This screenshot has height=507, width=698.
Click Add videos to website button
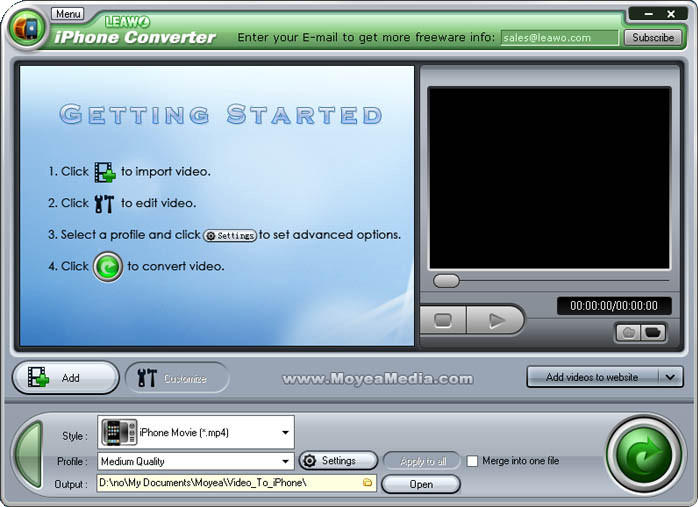click(592, 377)
